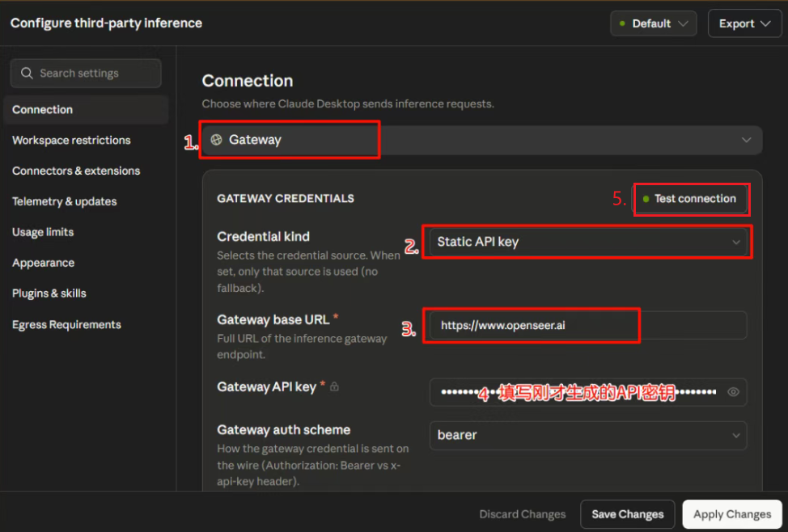Open the Default profile dropdown

[654, 23]
